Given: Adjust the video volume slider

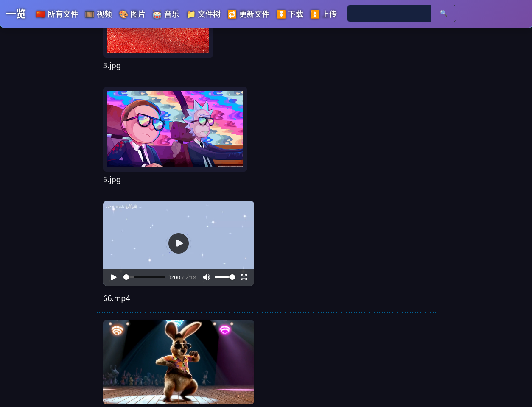Looking at the screenshot, I should click(x=224, y=277).
